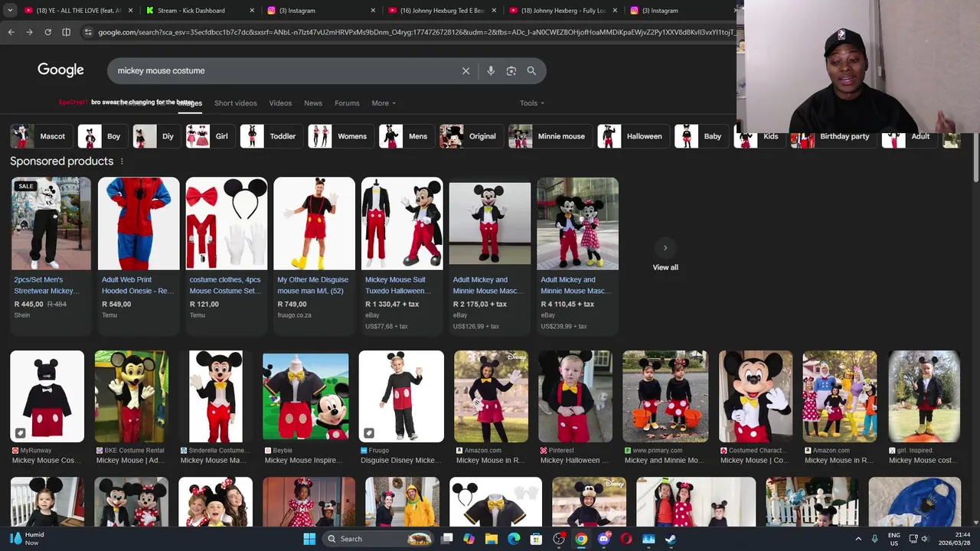
Task: Switch to the Videos results tab
Action: pos(280,103)
